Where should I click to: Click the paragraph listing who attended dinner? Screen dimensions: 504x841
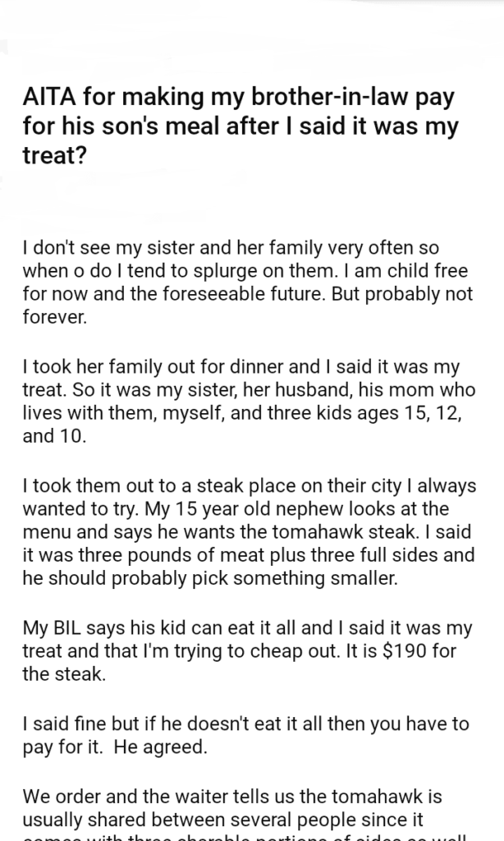point(244,401)
